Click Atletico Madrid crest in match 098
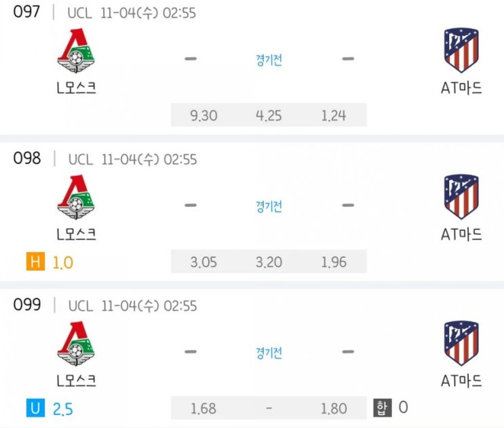 (461, 196)
